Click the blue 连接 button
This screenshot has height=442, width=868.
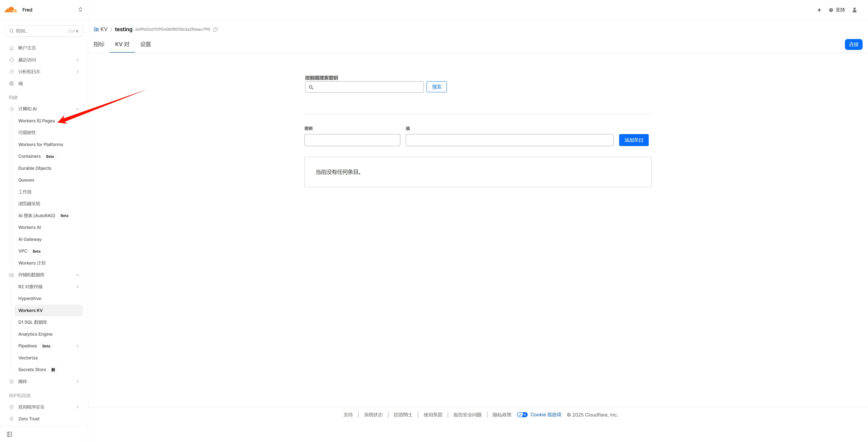(x=853, y=44)
